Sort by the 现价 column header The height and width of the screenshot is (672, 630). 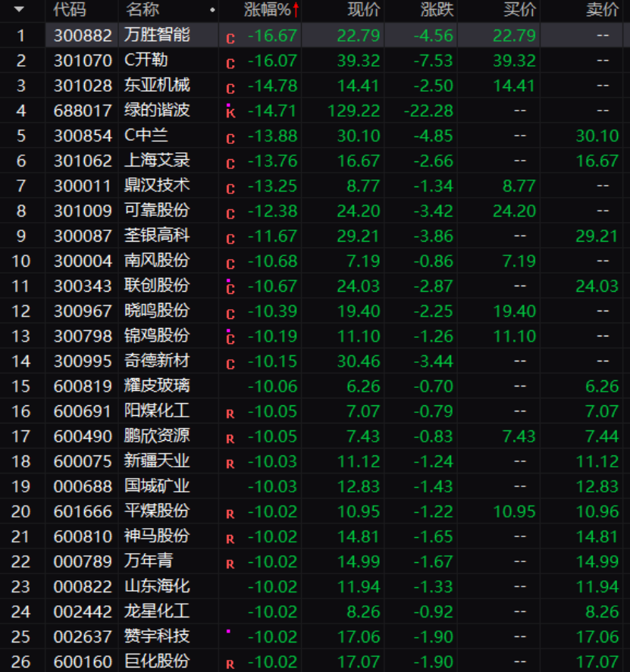363,11
